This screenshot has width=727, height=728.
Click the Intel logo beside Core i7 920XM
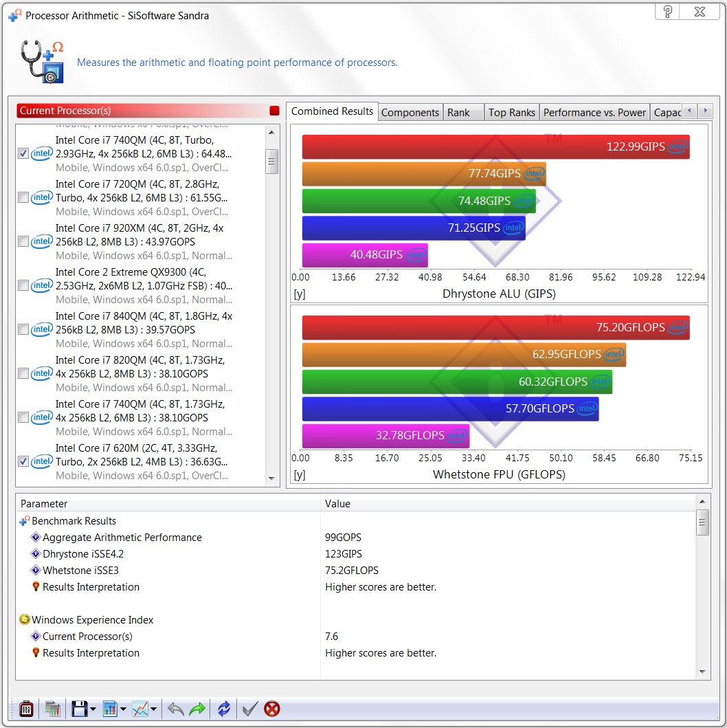click(42, 241)
